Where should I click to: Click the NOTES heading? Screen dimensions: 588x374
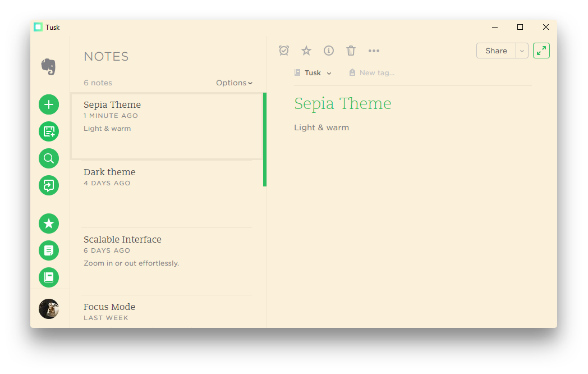pos(106,57)
